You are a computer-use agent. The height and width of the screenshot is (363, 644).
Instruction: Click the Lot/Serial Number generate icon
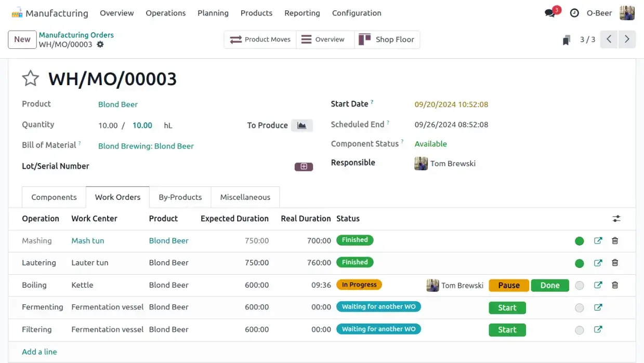tap(304, 167)
